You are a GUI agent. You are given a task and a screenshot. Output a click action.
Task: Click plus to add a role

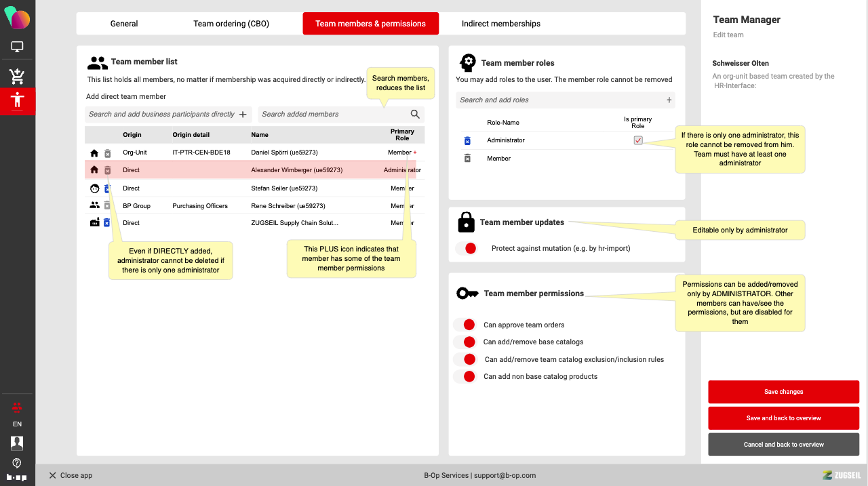[669, 100]
